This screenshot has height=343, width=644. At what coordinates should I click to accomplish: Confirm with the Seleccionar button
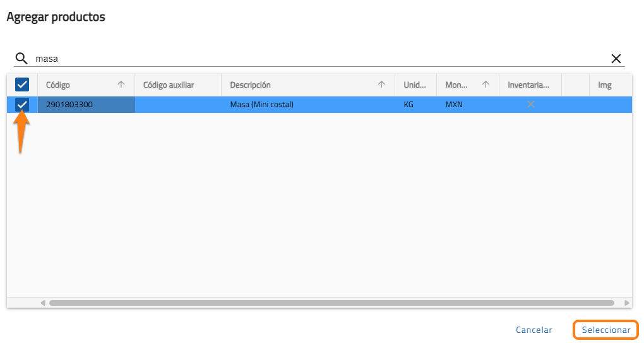click(x=605, y=330)
